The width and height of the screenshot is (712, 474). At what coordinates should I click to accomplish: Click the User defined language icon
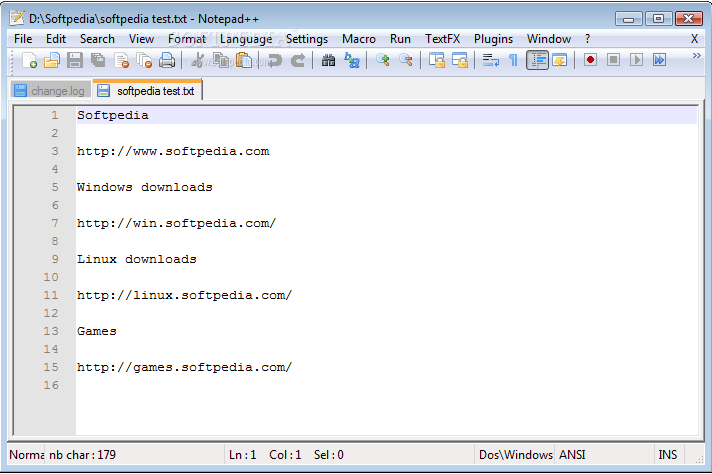(x=559, y=60)
